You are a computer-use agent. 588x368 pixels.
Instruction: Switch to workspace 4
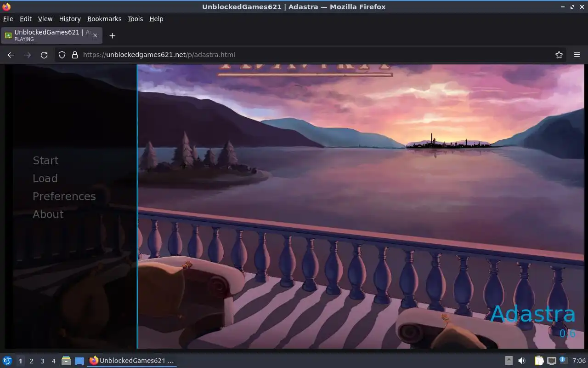(x=54, y=361)
